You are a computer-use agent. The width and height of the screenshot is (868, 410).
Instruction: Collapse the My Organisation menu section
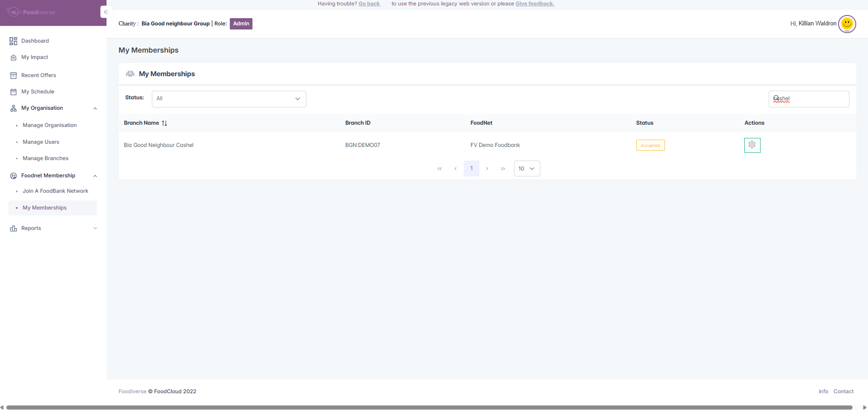click(95, 108)
